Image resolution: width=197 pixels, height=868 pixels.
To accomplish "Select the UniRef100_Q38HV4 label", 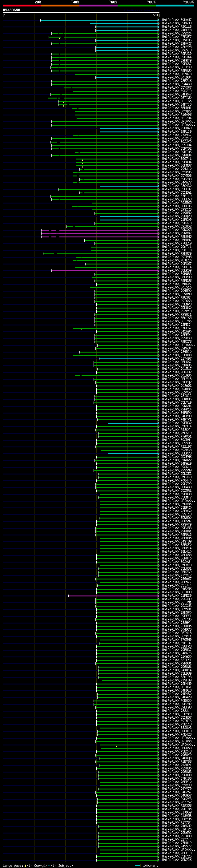I will tap(177, 623).
